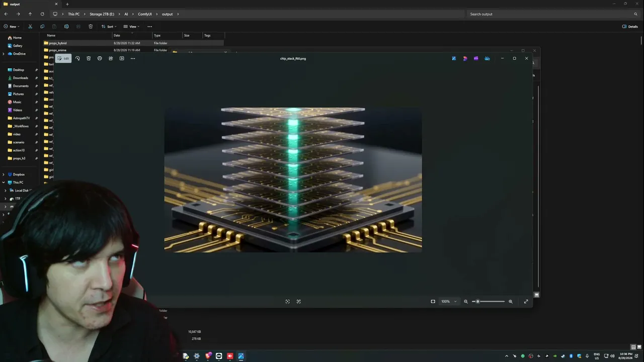The width and height of the screenshot is (644, 362).
Task: Select Documents in Quick access
Action: [21, 86]
